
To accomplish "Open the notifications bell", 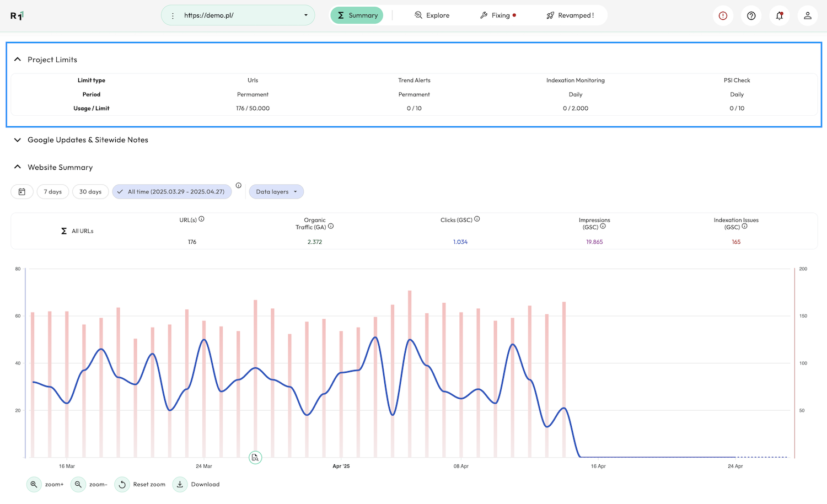I will (x=779, y=15).
